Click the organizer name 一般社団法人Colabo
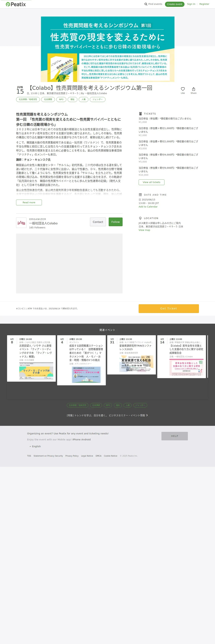Screen dimensions: 215x644 tap(43, 223)
